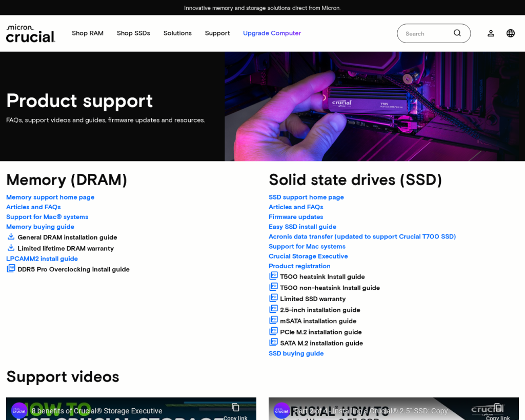Open Firmware updates link

(296, 217)
